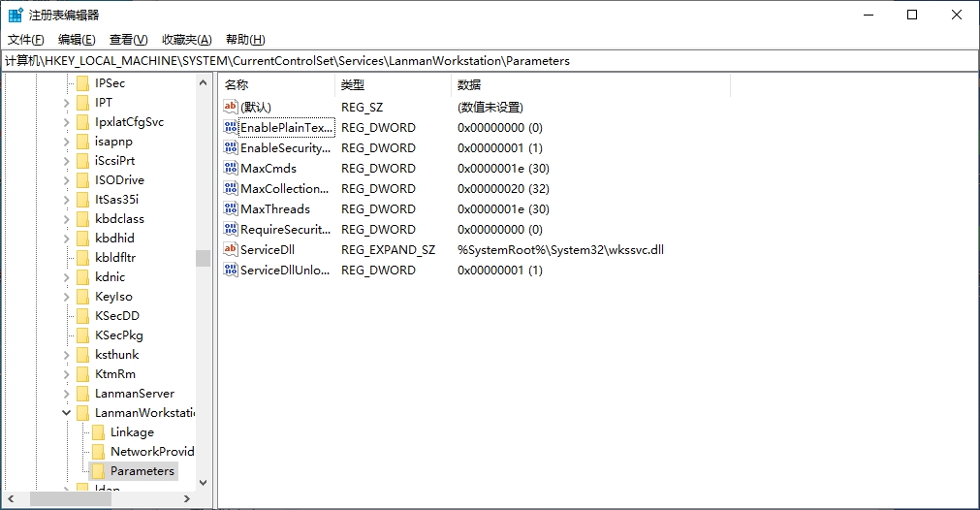Click the folder icon next to KeyIso

pyautogui.click(x=83, y=297)
